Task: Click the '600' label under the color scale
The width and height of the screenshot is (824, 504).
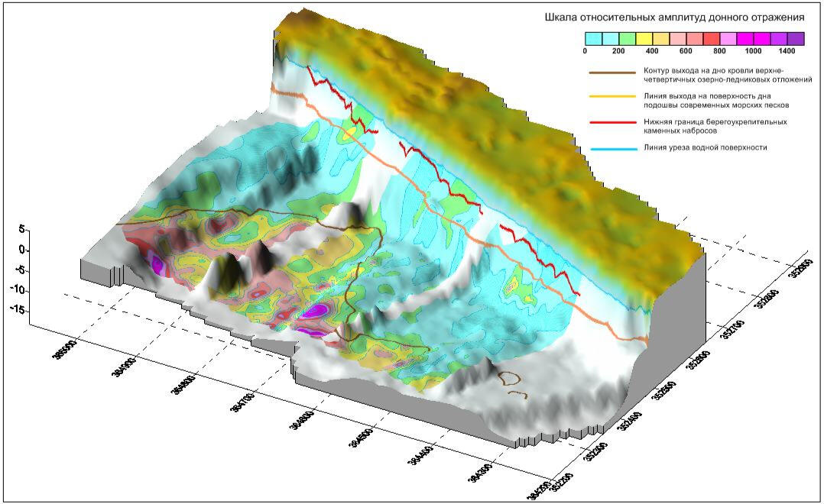Action: point(686,51)
